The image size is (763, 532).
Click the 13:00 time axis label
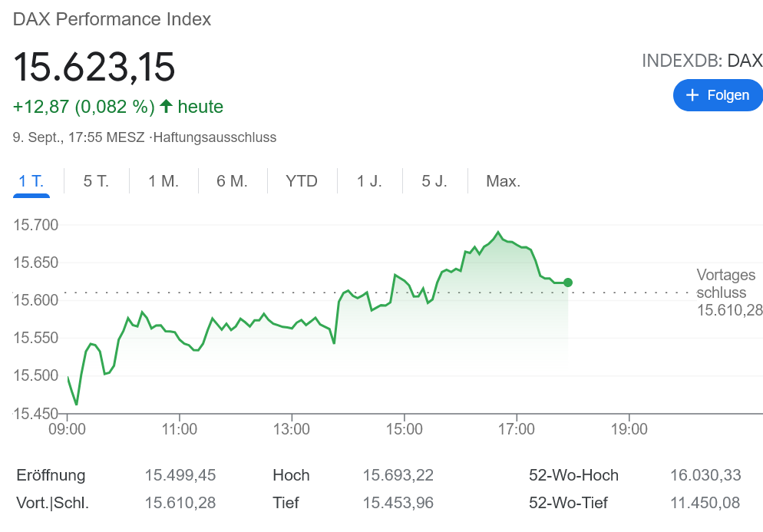[293, 429]
